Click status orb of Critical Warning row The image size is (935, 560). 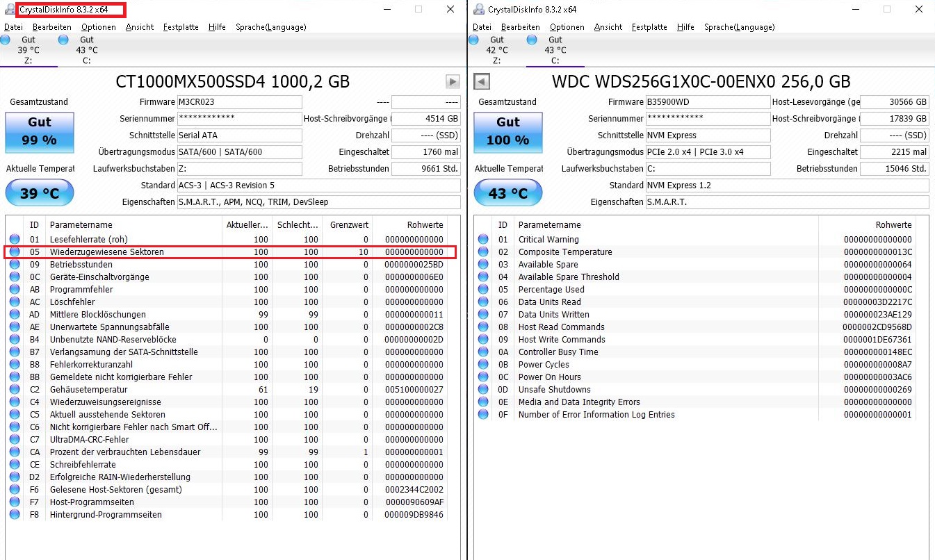[483, 240]
